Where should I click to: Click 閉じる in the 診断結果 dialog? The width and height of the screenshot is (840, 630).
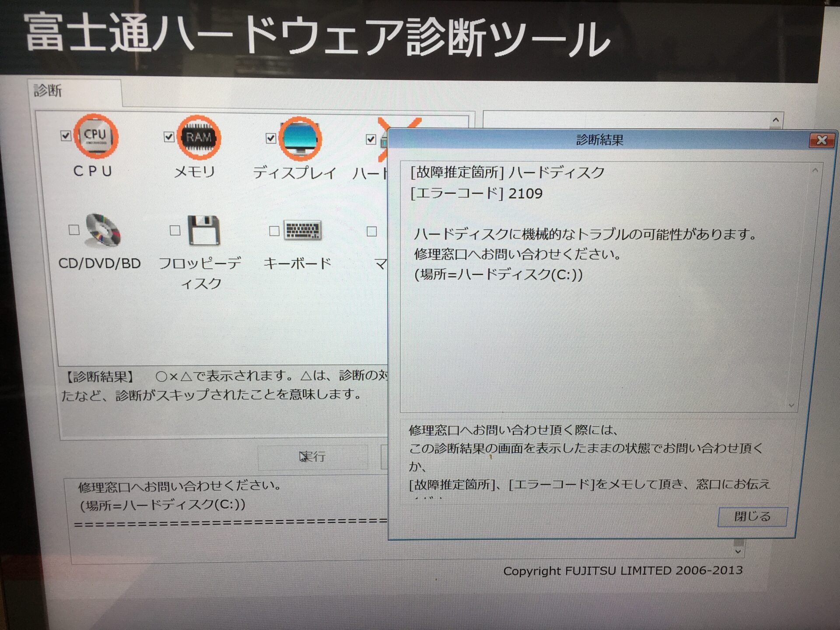point(752,517)
